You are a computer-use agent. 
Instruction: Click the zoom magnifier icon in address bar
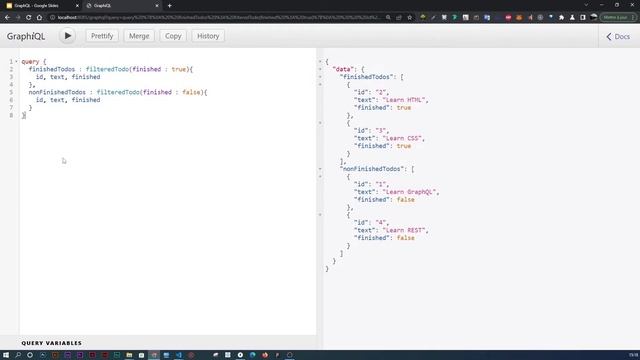pos(388,18)
